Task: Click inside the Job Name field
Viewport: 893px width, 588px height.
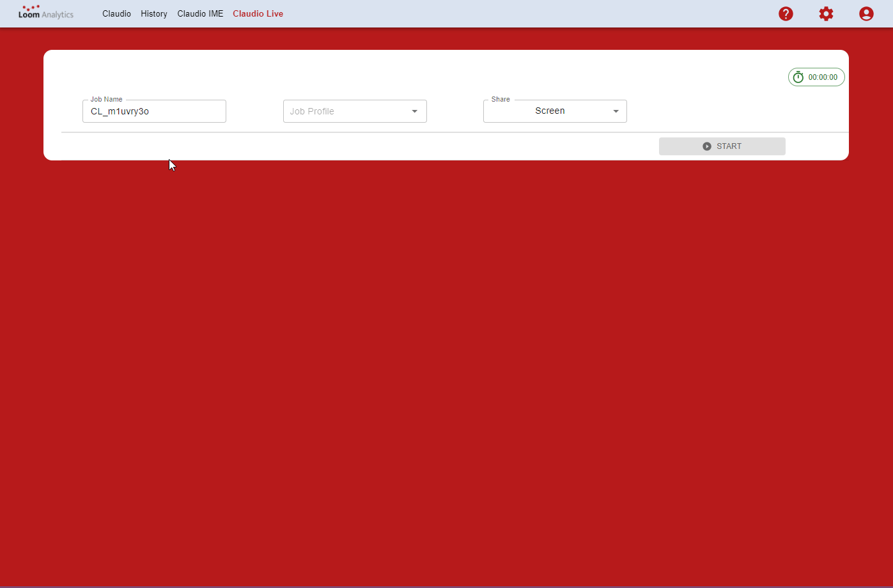Action: click(153, 111)
